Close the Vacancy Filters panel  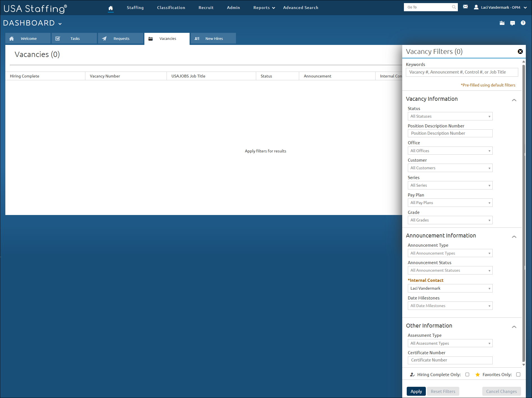tap(520, 51)
